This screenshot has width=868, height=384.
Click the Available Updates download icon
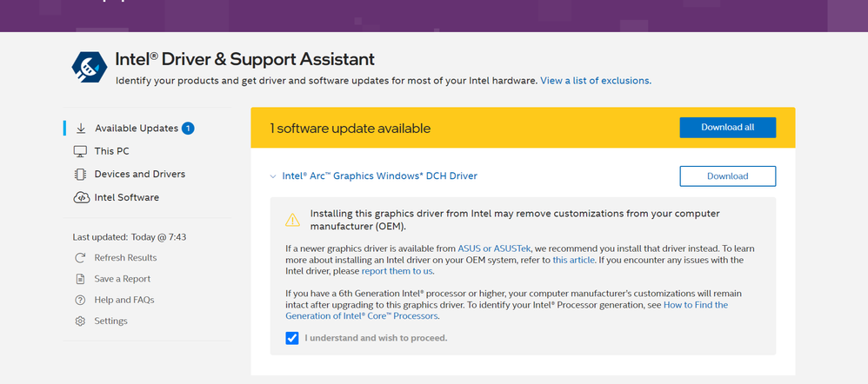[x=81, y=129]
